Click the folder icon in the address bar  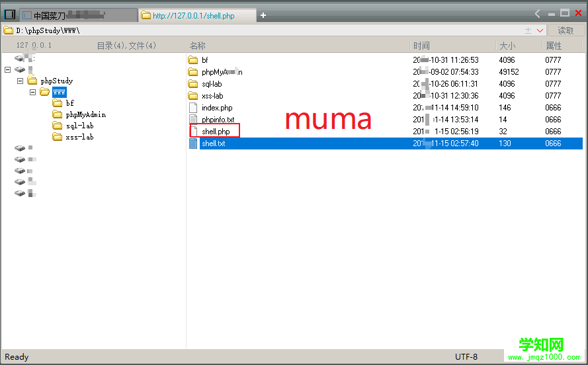pyautogui.click(x=8, y=30)
